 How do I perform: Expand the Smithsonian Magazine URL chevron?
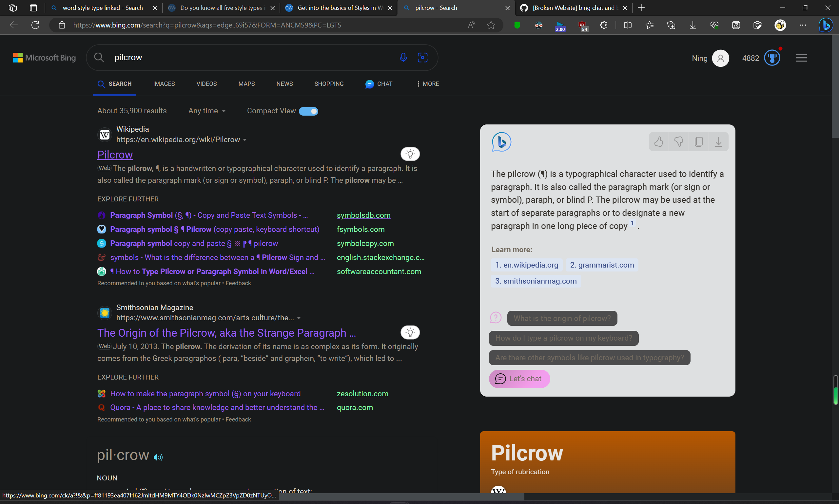(299, 318)
